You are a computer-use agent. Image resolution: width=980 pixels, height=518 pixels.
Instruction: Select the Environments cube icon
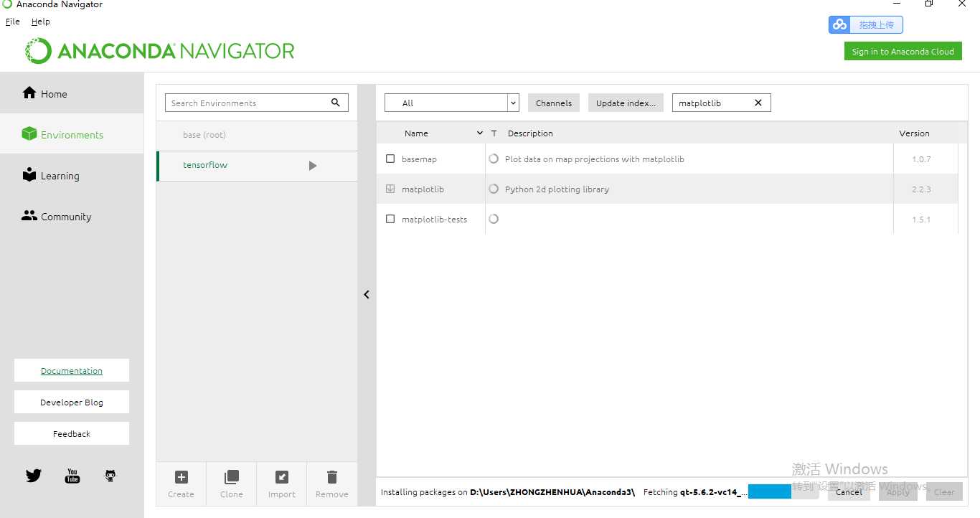pyautogui.click(x=29, y=134)
